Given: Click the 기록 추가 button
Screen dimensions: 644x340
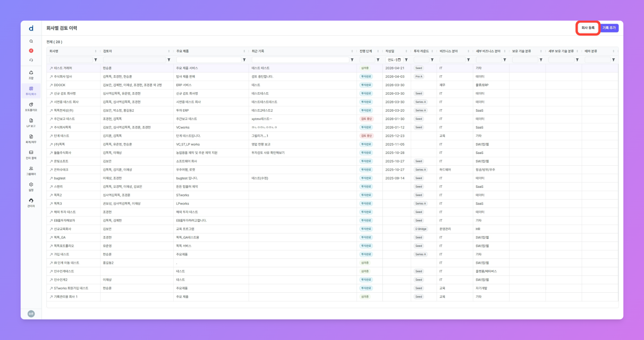Looking at the screenshot, I should [609, 28].
